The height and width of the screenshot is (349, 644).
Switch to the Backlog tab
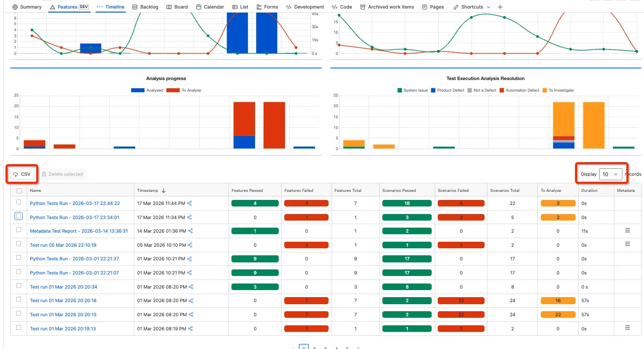[x=145, y=7]
